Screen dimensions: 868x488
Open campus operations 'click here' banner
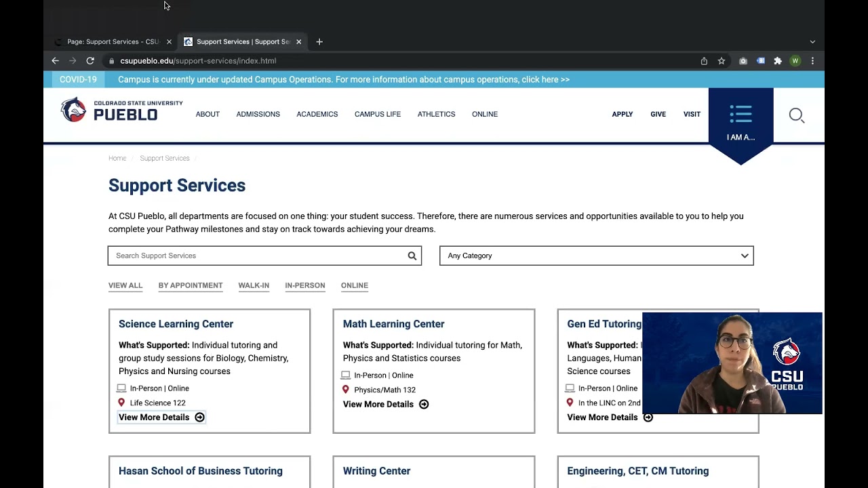pos(546,79)
